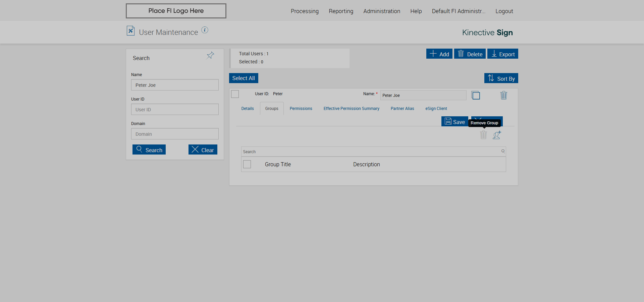This screenshot has height=302, width=644.
Task: Copy the Peter user record
Action: [x=476, y=95]
